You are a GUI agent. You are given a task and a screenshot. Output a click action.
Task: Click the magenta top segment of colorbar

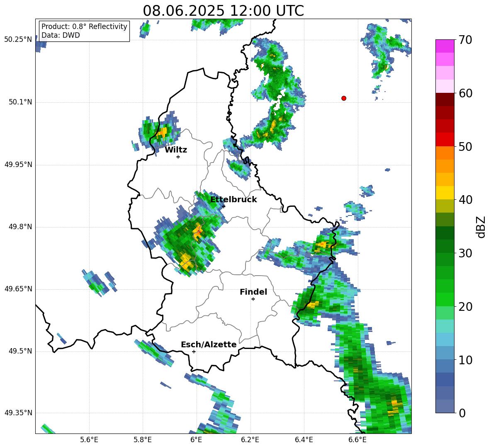click(x=445, y=46)
